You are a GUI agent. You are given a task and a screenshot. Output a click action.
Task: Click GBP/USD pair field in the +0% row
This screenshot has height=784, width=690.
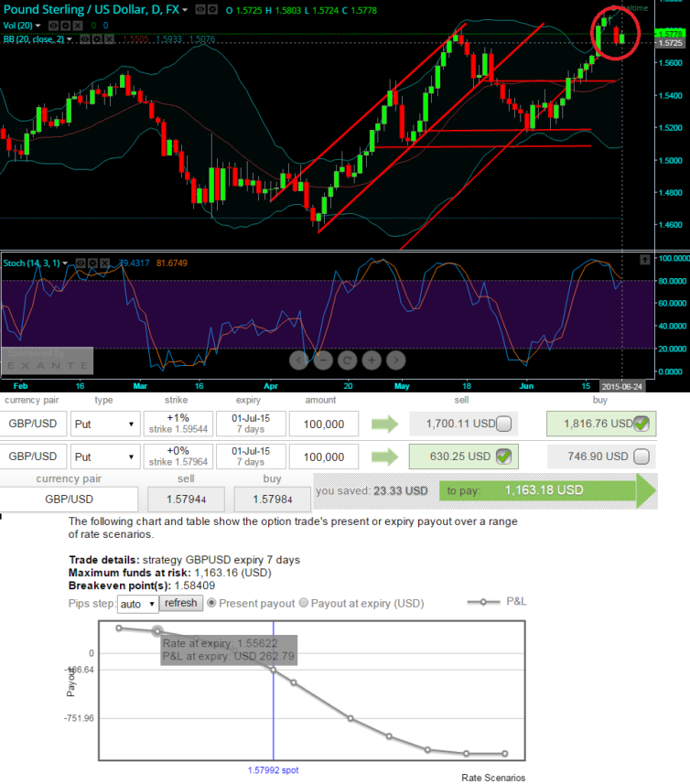pos(33,456)
